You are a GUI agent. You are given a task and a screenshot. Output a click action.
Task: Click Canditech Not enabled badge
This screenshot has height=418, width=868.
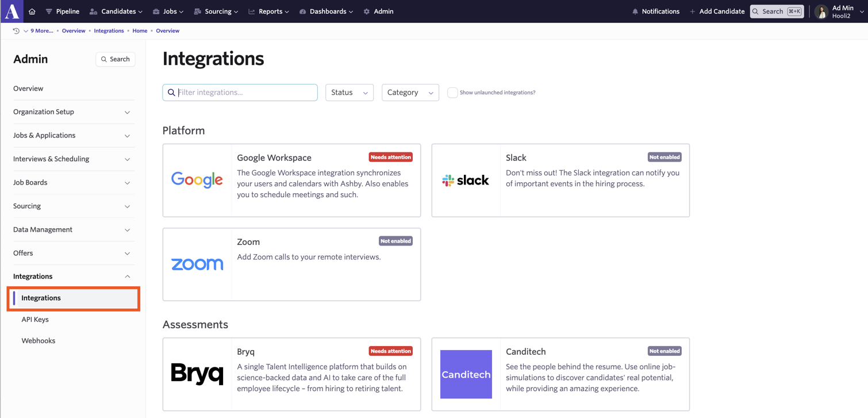point(665,351)
